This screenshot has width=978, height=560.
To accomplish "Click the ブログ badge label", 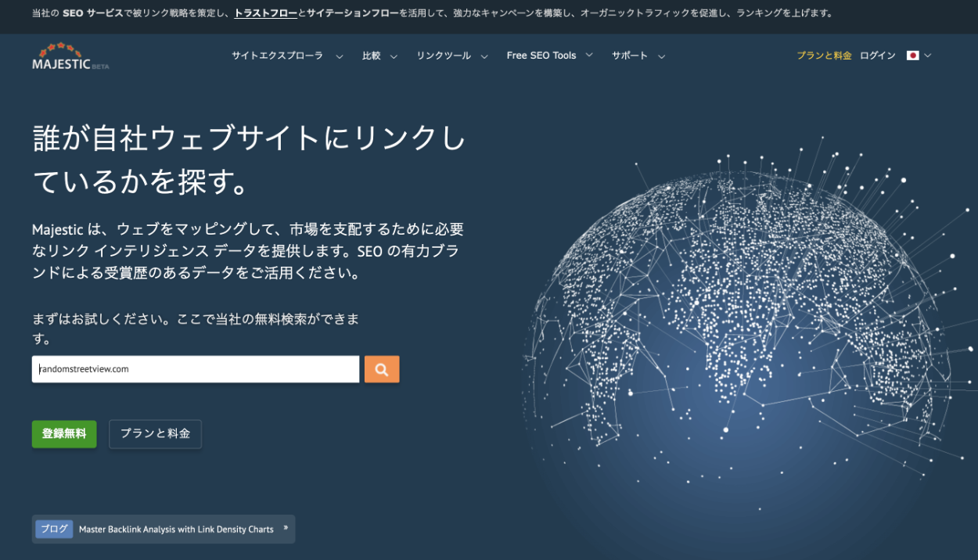I will click(x=54, y=529).
